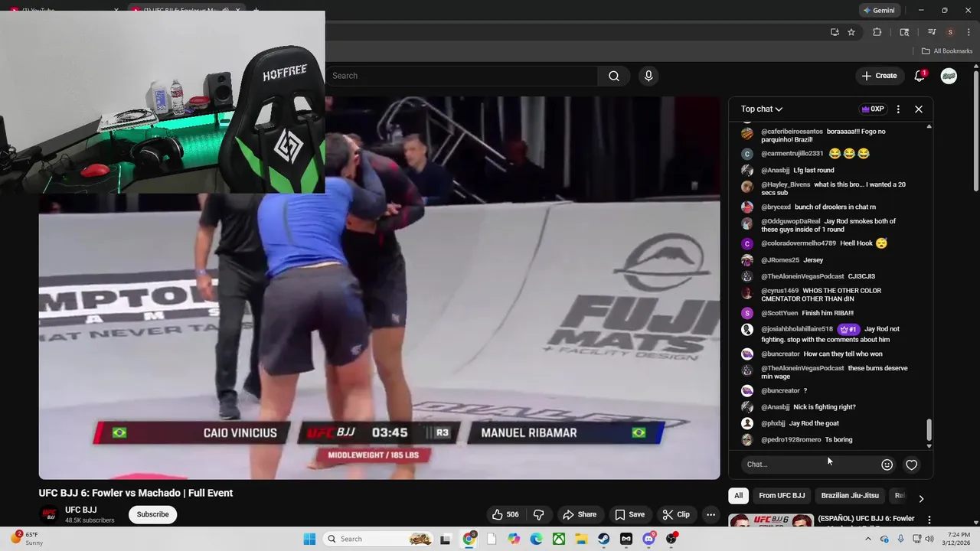Open Steam from the taskbar
Viewport: 980px width, 551px height.
coord(604,539)
